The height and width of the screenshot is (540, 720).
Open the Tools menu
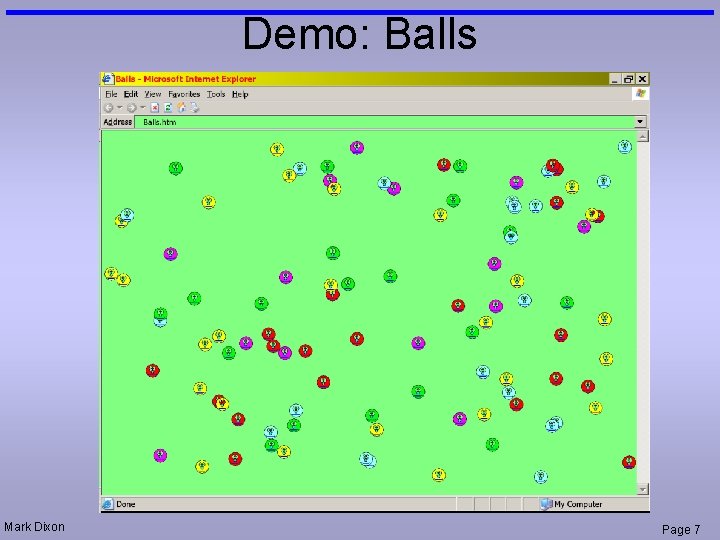click(x=216, y=94)
